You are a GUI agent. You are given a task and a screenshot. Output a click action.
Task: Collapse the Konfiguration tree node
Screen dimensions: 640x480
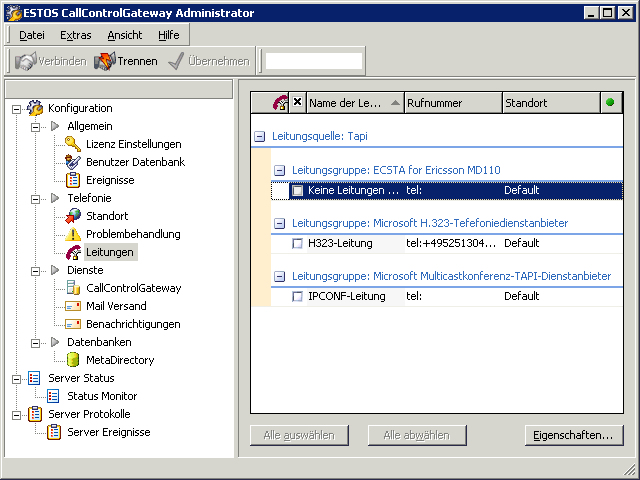point(16,109)
